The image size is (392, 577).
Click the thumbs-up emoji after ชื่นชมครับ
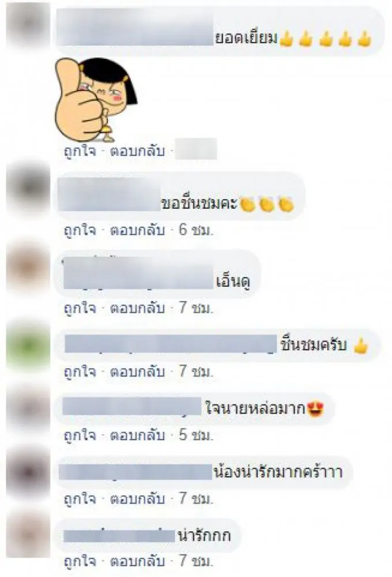(x=361, y=346)
